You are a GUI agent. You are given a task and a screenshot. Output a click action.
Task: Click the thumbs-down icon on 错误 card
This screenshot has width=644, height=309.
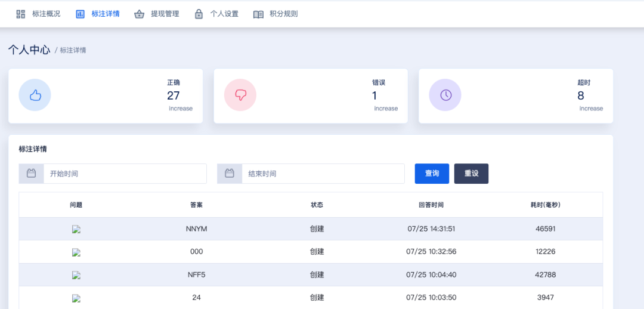point(240,95)
